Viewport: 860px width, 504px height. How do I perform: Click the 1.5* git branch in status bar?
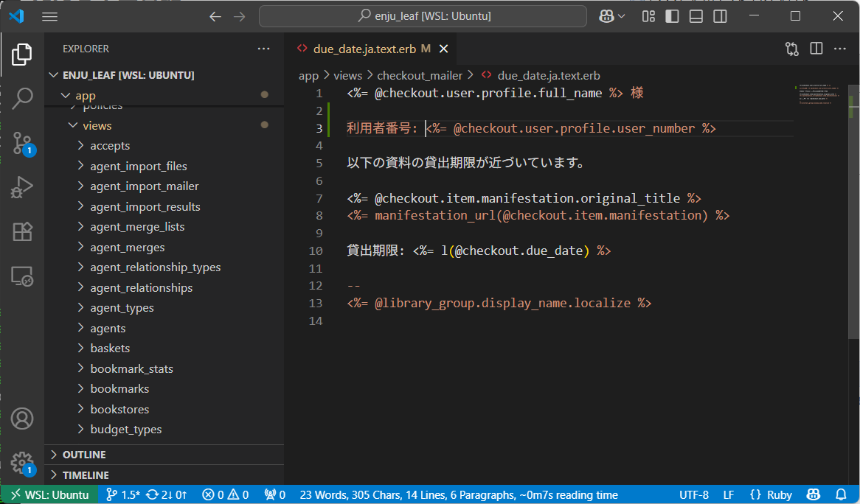[122, 494]
